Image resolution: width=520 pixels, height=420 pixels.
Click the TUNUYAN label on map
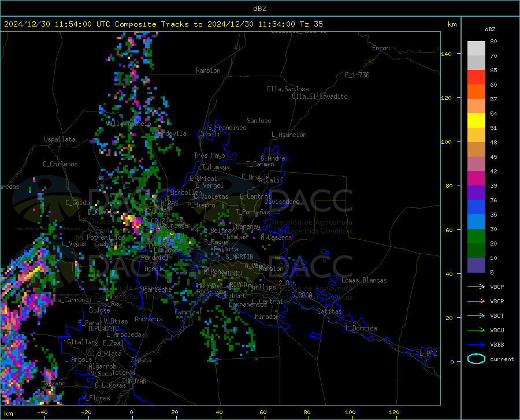[134, 381]
